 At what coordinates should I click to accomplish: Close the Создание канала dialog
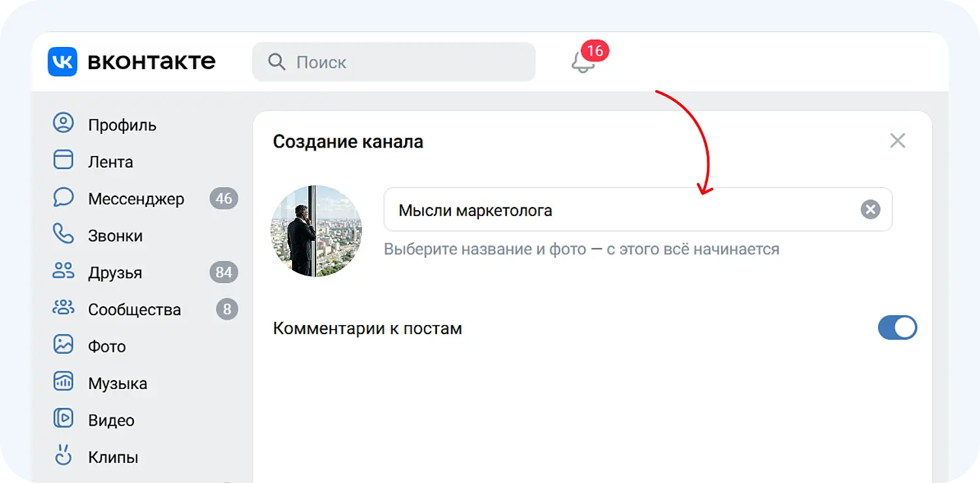898,140
